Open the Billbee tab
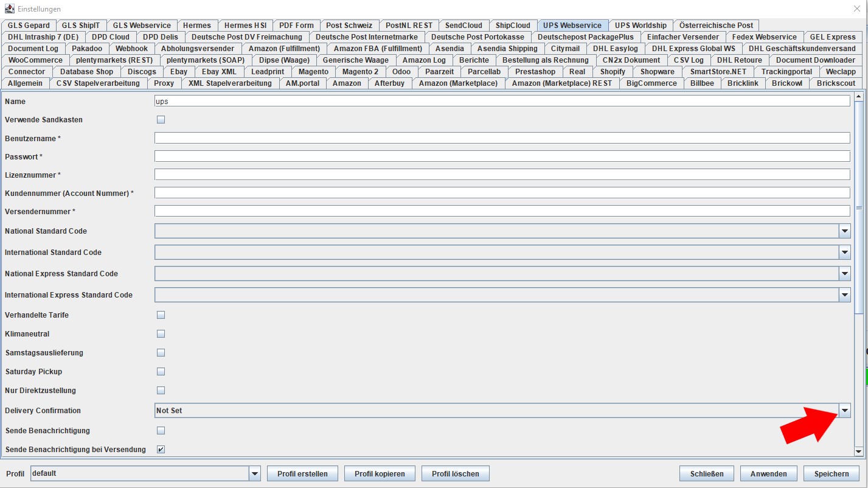The width and height of the screenshot is (868, 488). click(x=702, y=83)
